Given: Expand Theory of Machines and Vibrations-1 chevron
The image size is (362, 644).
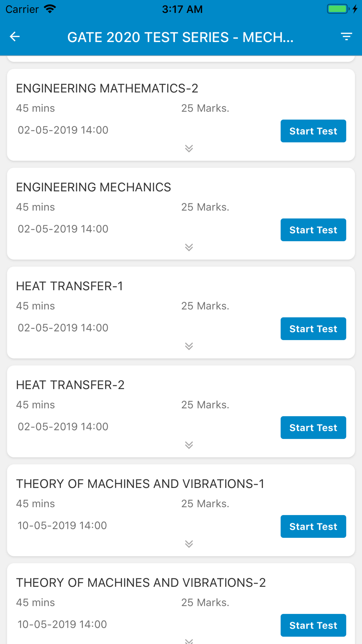Looking at the screenshot, I should pyautogui.click(x=189, y=544).
